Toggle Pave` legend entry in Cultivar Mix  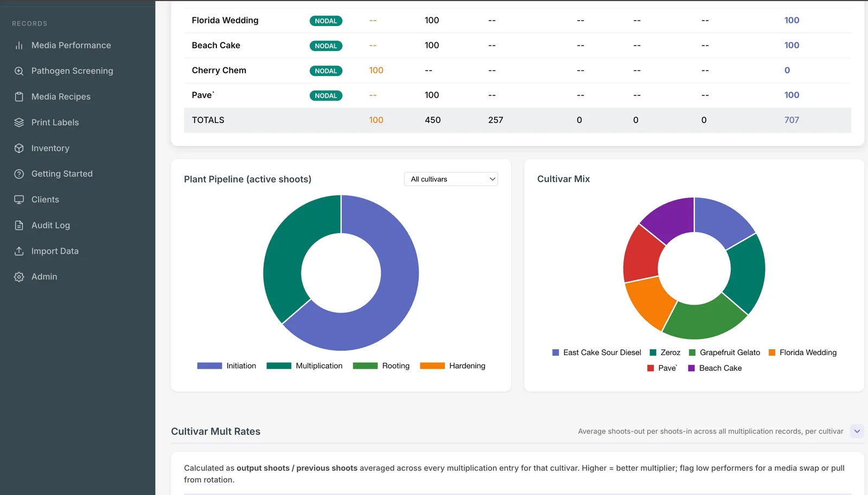click(x=662, y=368)
